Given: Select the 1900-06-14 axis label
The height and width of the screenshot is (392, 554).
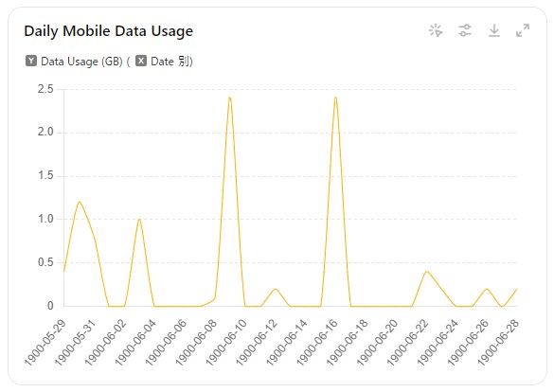Looking at the screenshot, I should click(287, 342).
